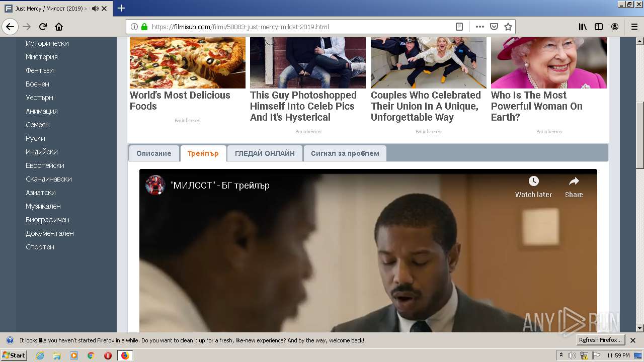Image resolution: width=644 pixels, height=362 pixels.
Task: Reload the current page
Action: [x=43, y=27]
